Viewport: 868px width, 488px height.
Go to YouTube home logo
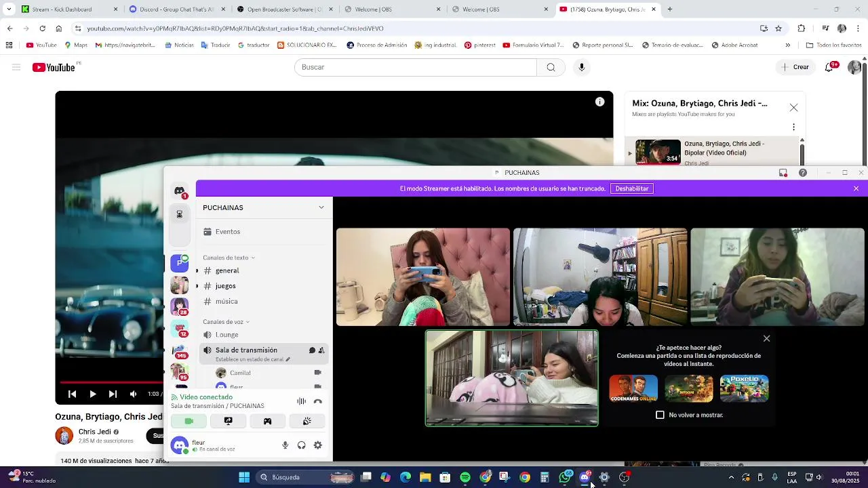[54, 67]
